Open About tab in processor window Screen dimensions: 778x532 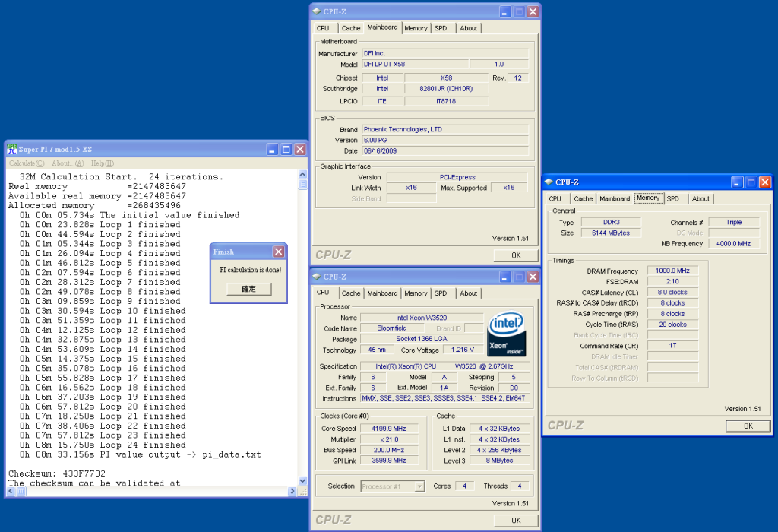coord(468,293)
